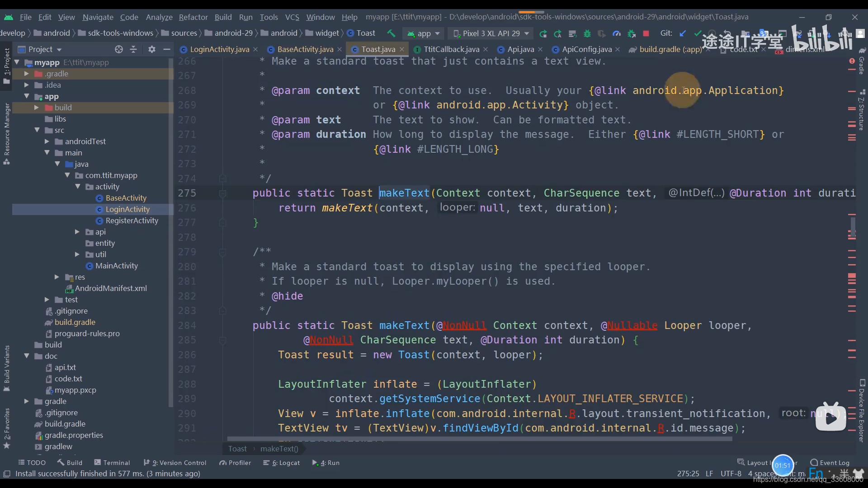
Task: Collapse the myapp root folder
Action: [17, 62]
